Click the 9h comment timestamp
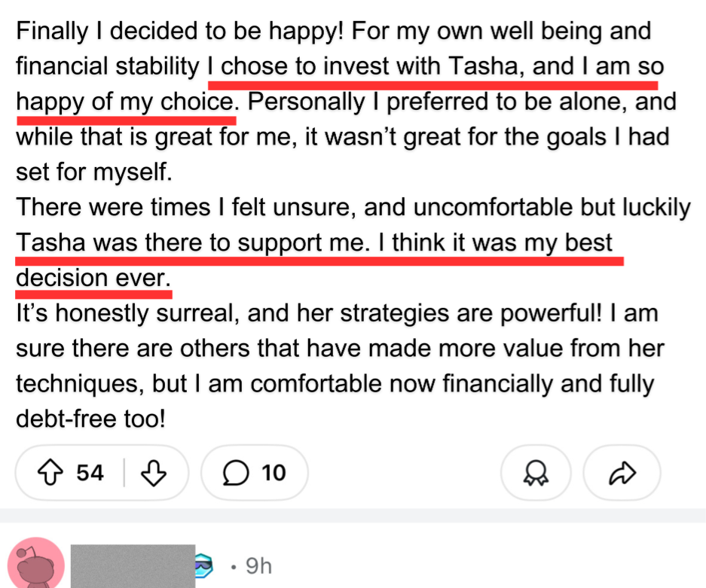Screen dimensions: 706x588 (258, 565)
